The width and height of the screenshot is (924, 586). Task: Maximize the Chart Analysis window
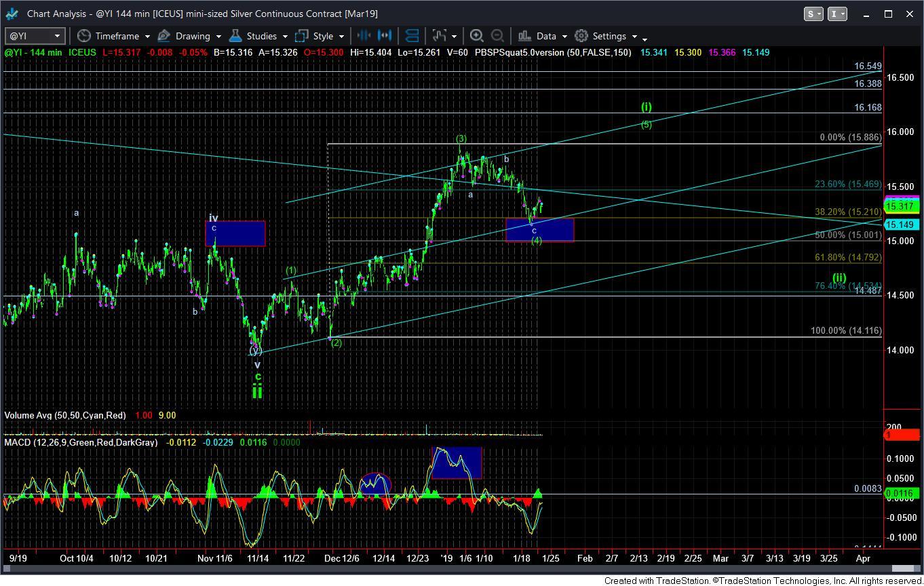[888, 14]
